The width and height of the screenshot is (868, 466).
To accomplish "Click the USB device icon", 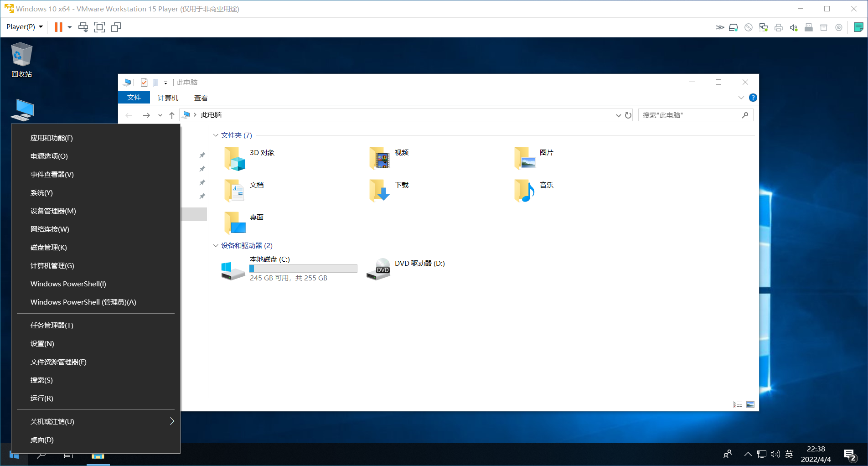I will (809, 27).
